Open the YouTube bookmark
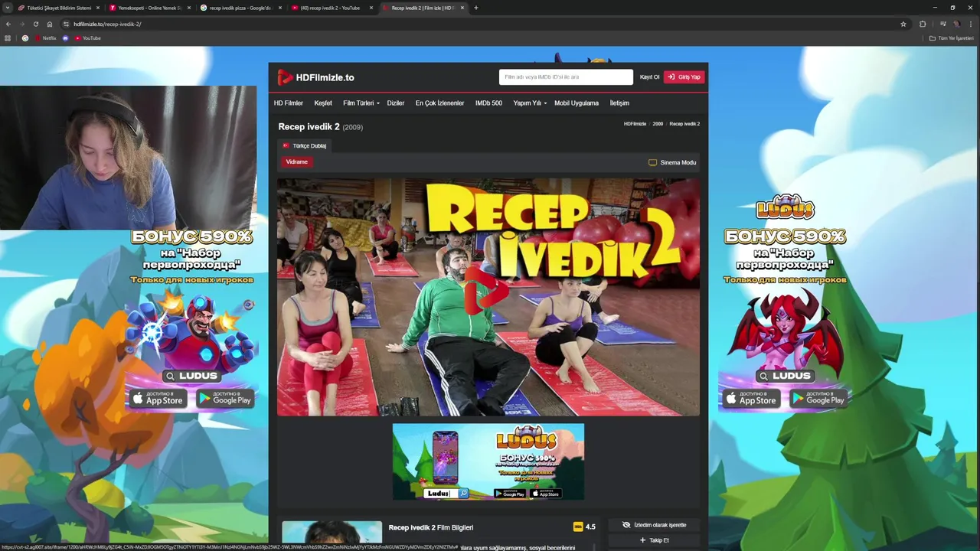This screenshot has height=551, width=980. click(88, 38)
